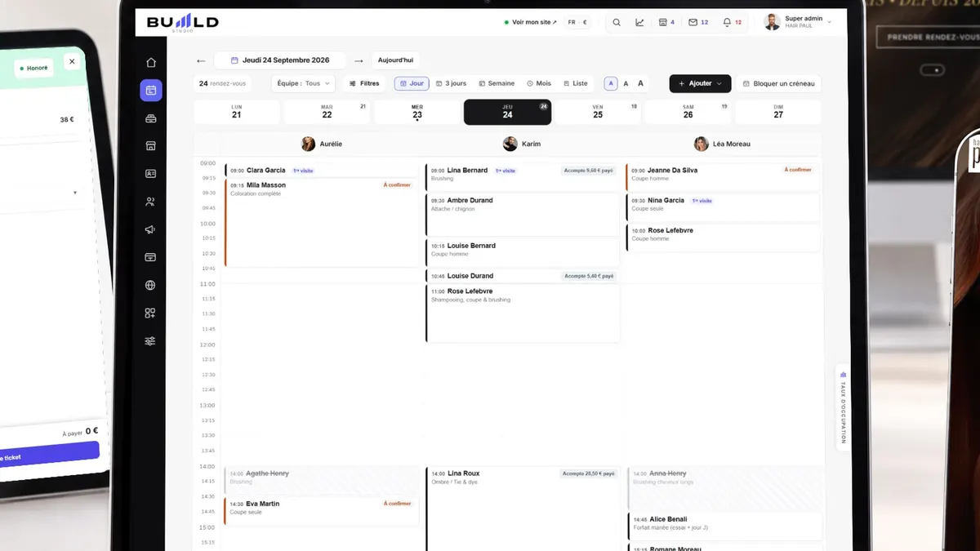Open the megaphone marketing sidebar icon
980x551 pixels.
coord(150,230)
